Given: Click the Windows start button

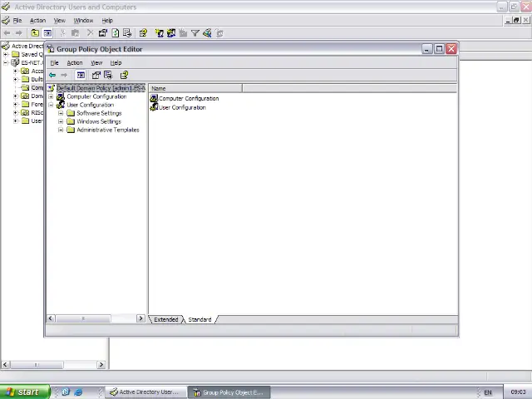Looking at the screenshot, I should tap(25, 392).
